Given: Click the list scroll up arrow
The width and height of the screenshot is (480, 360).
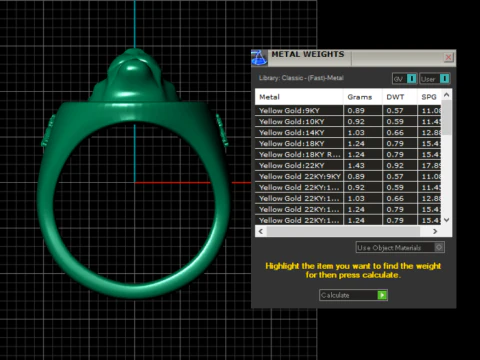Looking at the screenshot, I should click(447, 95).
